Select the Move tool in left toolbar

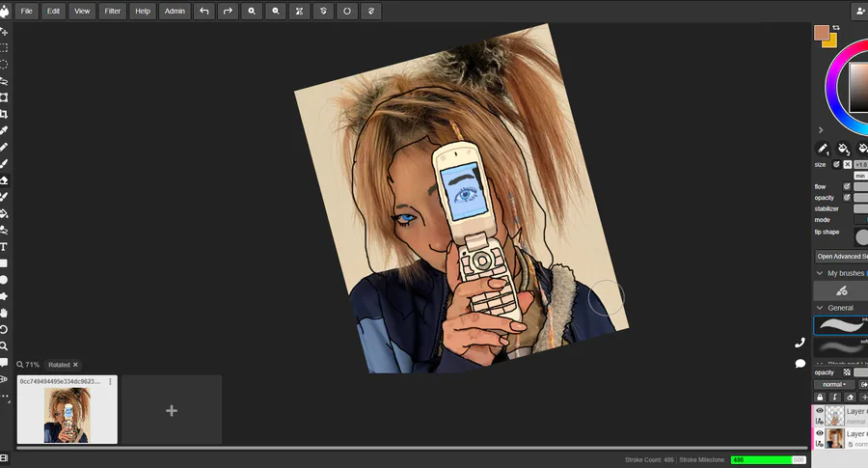pos(3,31)
